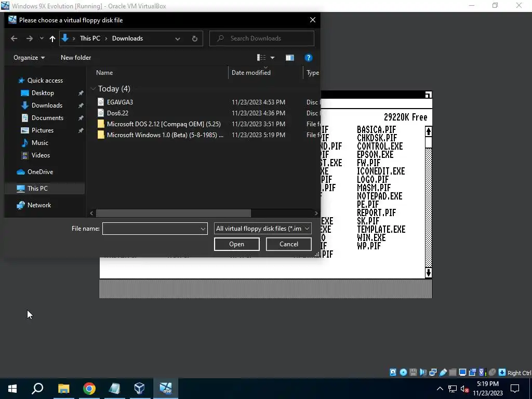The image size is (532, 399).
Task: Click the keyboard capture icon beside Right Ctrl
Action: [x=502, y=372]
